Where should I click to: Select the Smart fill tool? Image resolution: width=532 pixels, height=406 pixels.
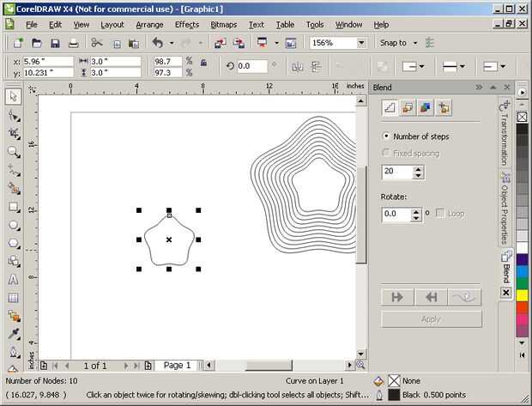[x=14, y=188]
